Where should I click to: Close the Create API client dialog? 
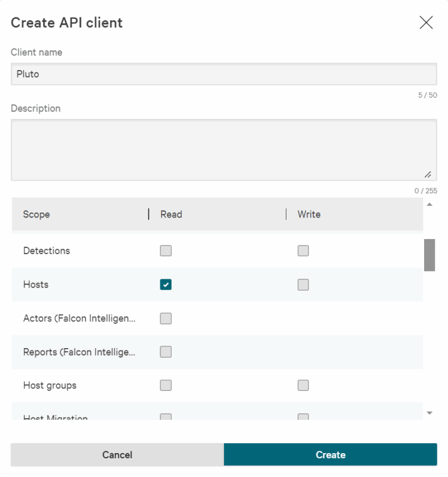[426, 23]
